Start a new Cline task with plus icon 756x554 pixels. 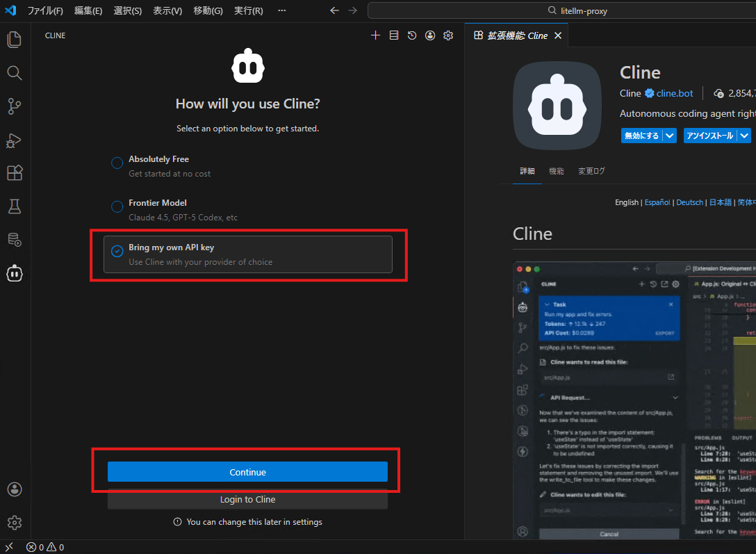pyautogui.click(x=376, y=35)
